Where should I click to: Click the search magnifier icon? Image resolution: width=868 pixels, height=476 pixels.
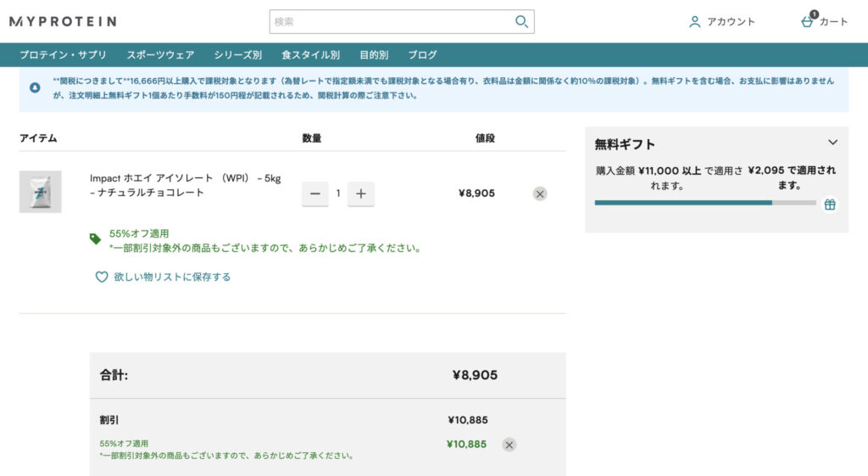pyautogui.click(x=521, y=21)
